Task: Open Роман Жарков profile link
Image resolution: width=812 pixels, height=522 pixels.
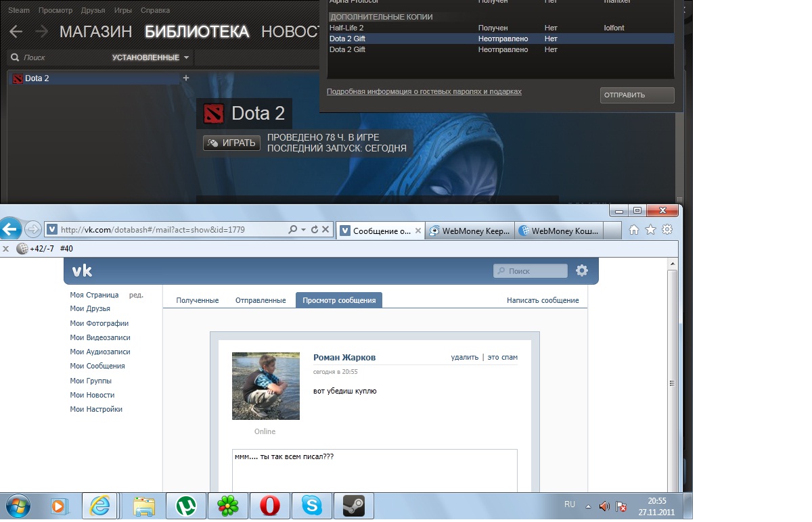Action: coord(344,357)
